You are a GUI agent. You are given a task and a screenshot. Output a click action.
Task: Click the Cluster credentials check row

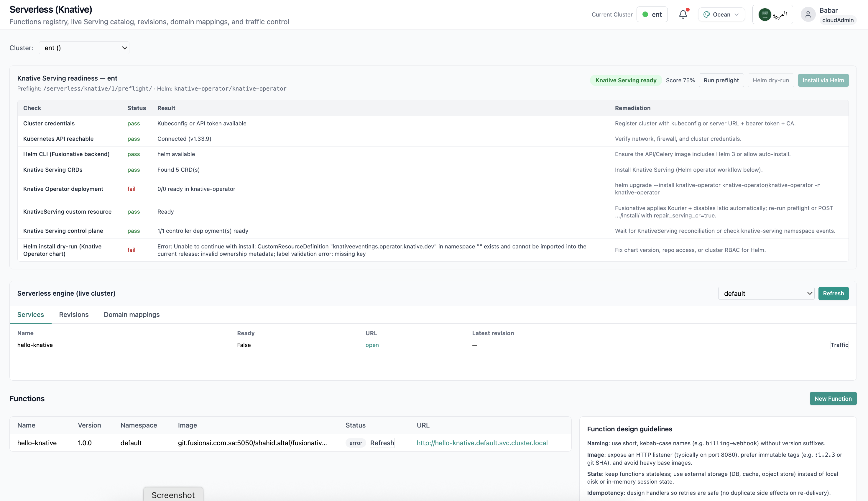pyautogui.click(x=433, y=124)
